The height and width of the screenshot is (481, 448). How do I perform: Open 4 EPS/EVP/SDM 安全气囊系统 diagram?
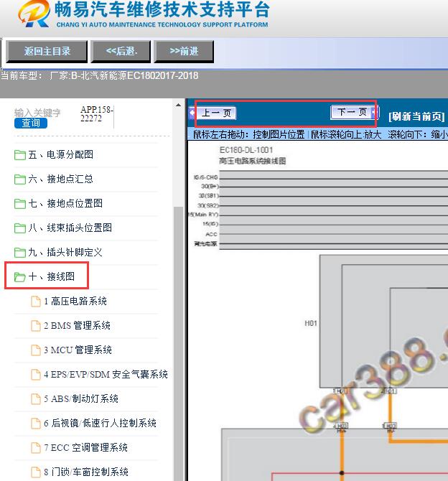click(x=106, y=374)
